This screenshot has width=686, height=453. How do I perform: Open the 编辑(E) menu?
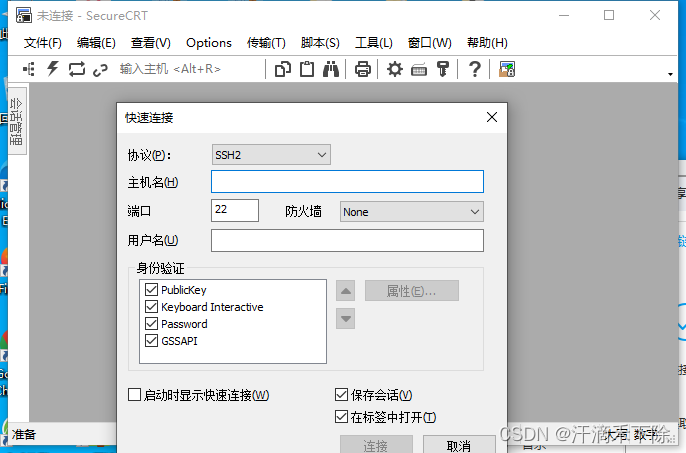(x=96, y=43)
